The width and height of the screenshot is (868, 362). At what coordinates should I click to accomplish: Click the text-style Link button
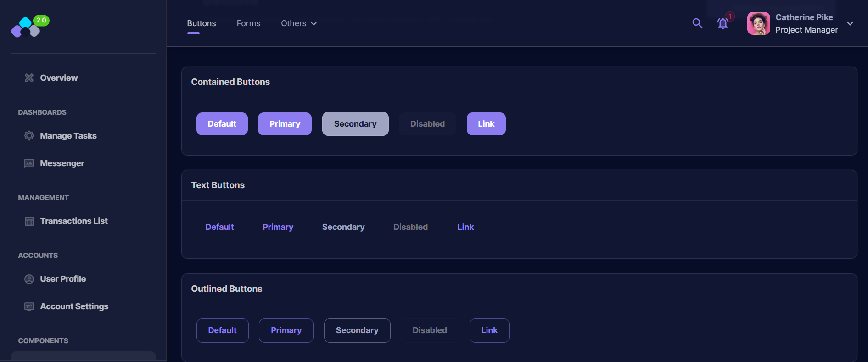465,227
